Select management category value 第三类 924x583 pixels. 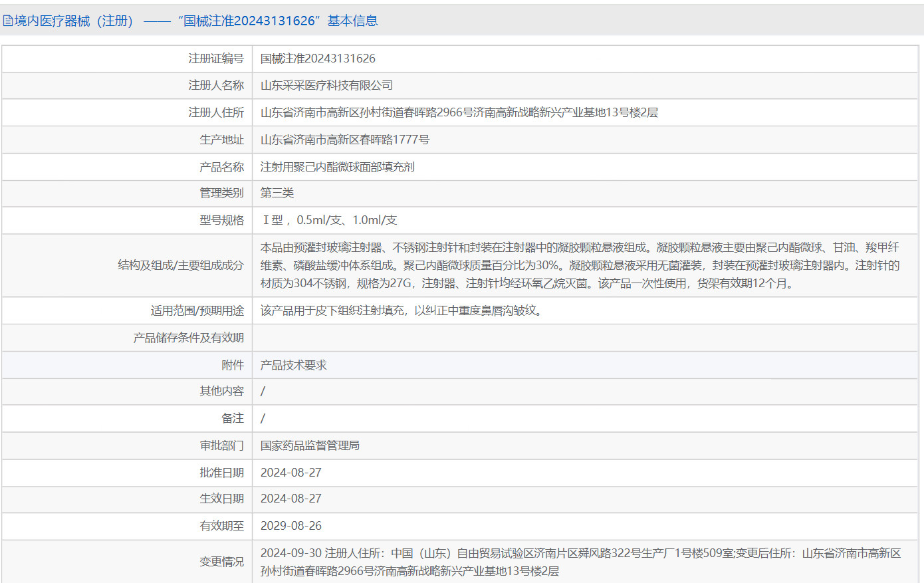(x=277, y=193)
